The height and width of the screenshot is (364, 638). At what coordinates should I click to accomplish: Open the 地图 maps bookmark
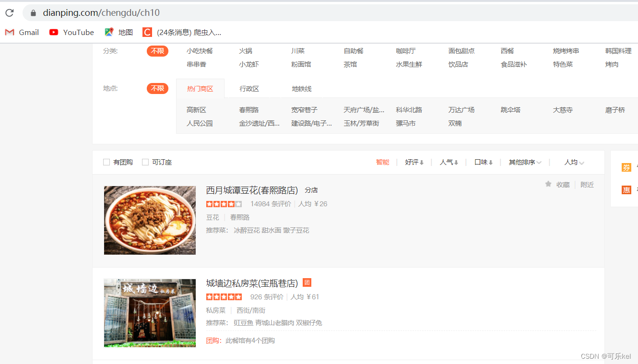pos(118,32)
